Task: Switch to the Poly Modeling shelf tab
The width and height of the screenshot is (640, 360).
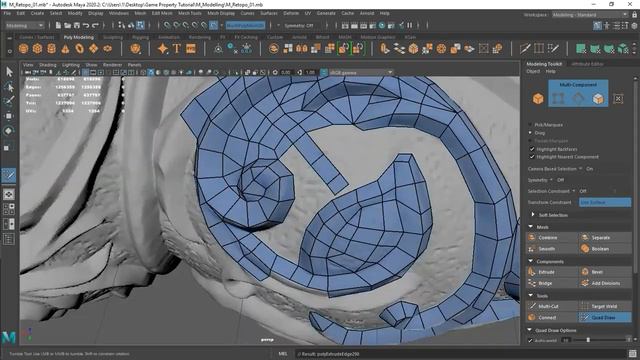Action: (79, 37)
